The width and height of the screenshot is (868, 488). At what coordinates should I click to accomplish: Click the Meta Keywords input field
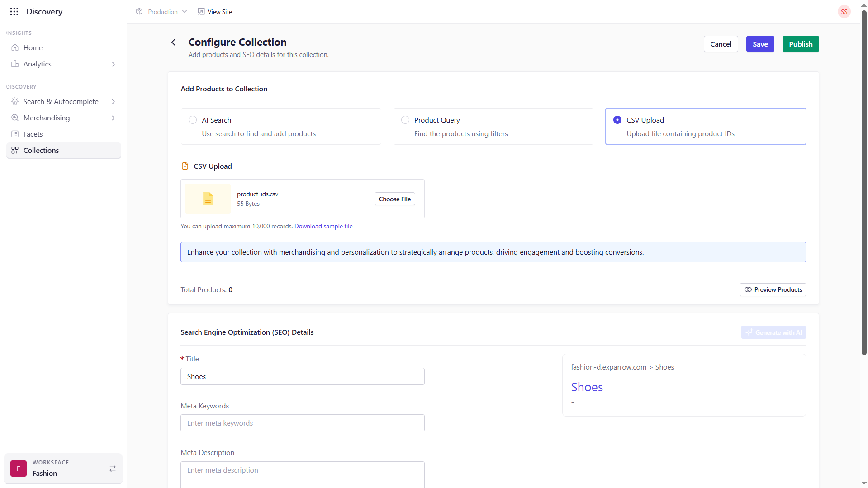pos(302,423)
